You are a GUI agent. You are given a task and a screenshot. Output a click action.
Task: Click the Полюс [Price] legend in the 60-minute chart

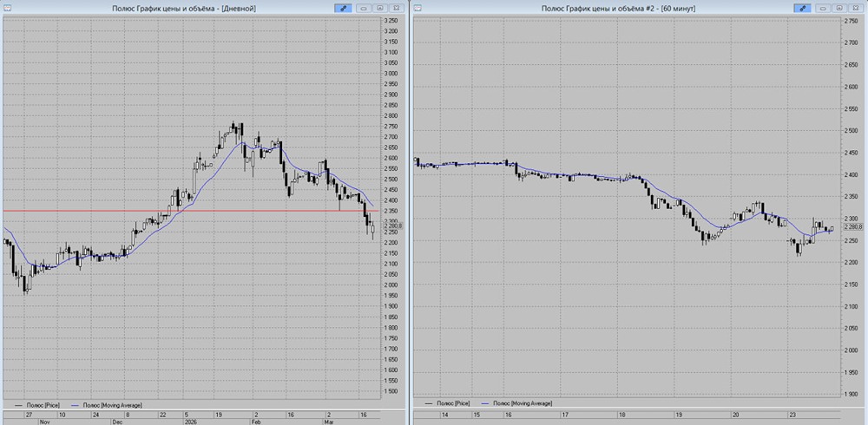pos(447,404)
